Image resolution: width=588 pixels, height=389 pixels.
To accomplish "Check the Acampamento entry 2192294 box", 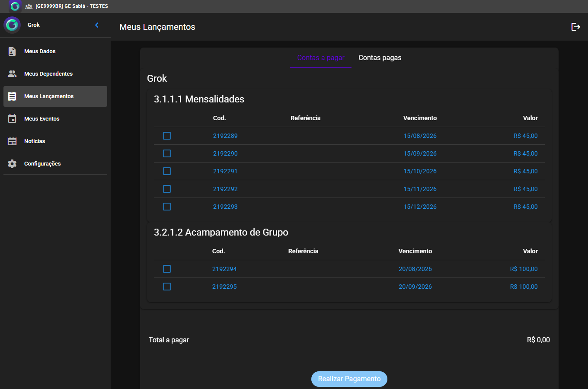I will [x=167, y=269].
